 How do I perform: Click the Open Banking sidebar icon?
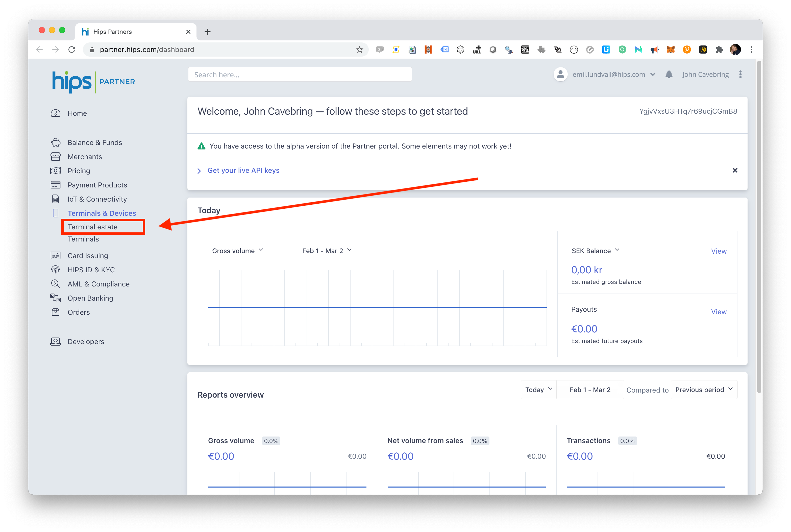coord(56,298)
